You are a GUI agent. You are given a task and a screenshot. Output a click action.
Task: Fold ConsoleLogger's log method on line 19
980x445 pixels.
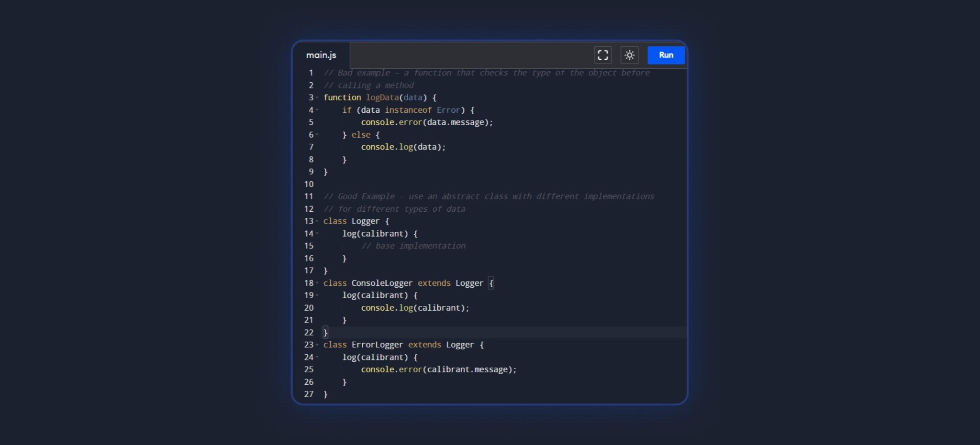click(317, 295)
